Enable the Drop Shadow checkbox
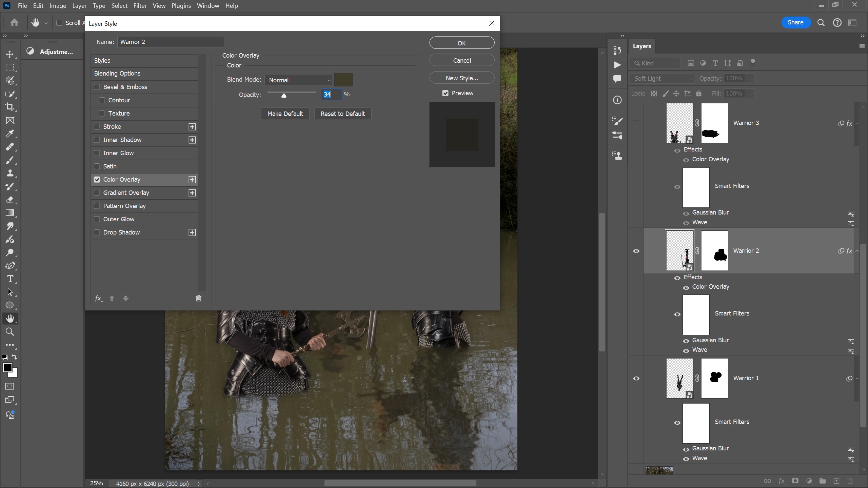This screenshot has height=488, width=868. click(97, 232)
